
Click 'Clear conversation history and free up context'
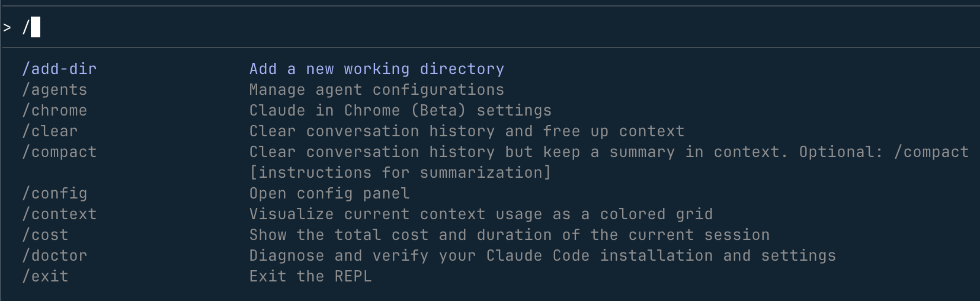[466, 132]
